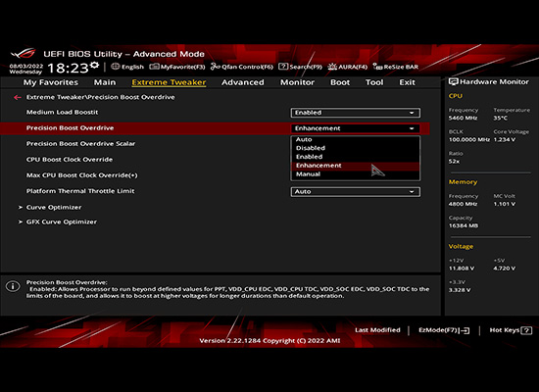Open the My Favorites tab
The height and width of the screenshot is (392, 539).
51,82
